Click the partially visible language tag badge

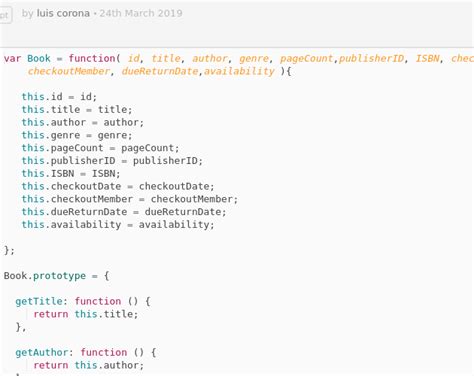(6, 15)
